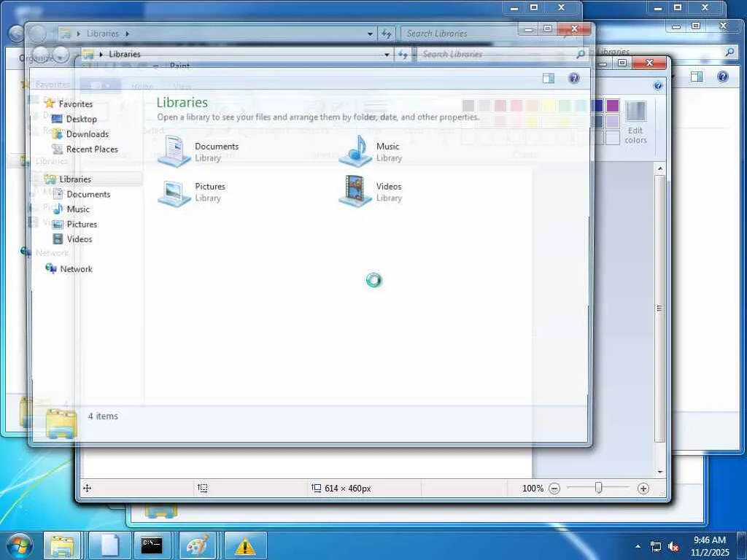The height and width of the screenshot is (560, 747).
Task: Open help icon in rear right Explorer window
Action: pyautogui.click(x=723, y=77)
